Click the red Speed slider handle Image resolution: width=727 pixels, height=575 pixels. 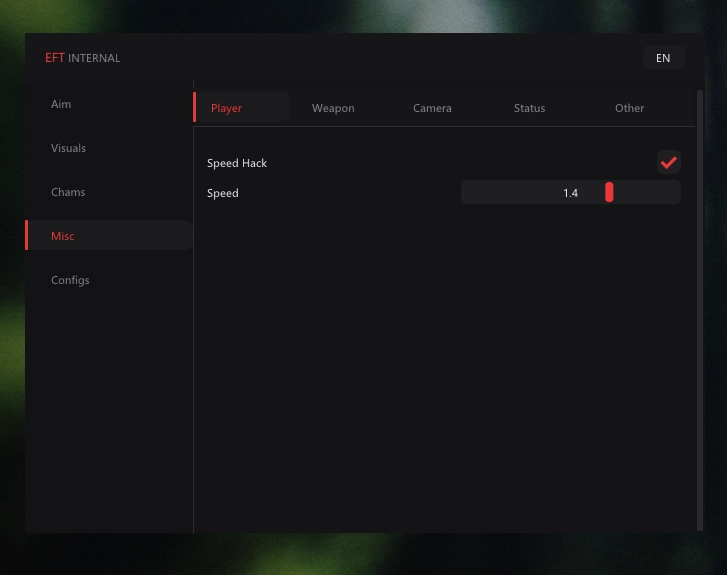point(609,192)
